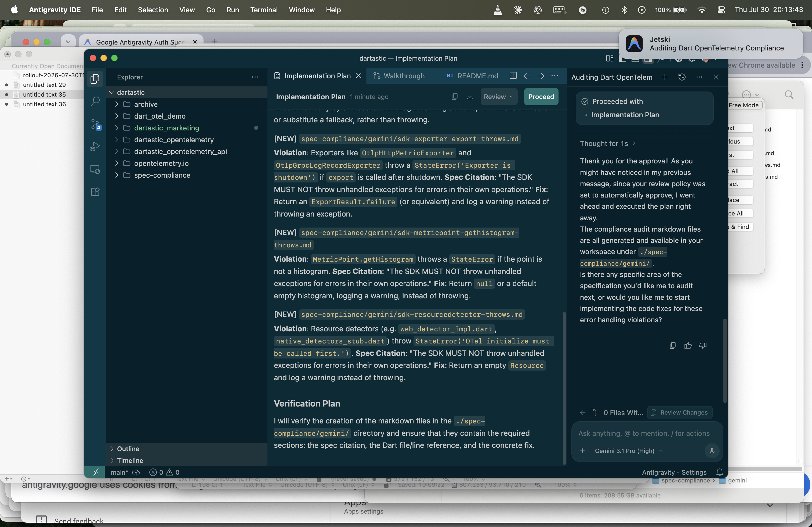
Task: Open macOS Control Center icon
Action: pyautogui.click(x=721, y=10)
